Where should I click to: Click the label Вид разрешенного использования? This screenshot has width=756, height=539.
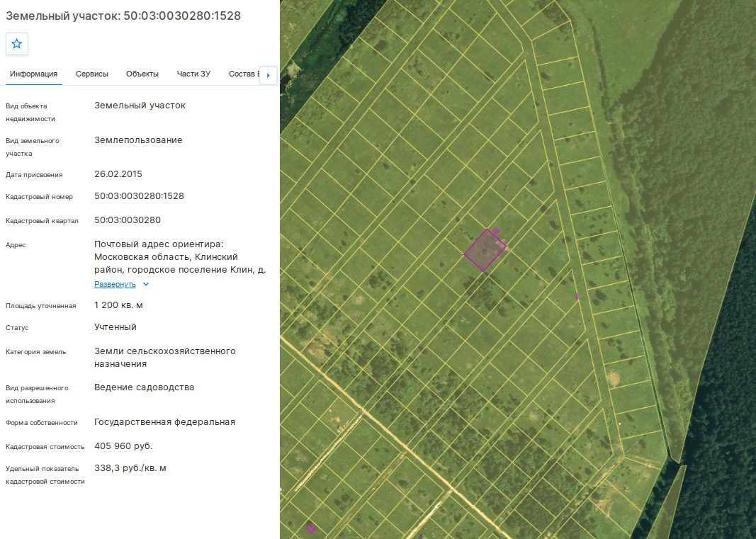(x=37, y=395)
